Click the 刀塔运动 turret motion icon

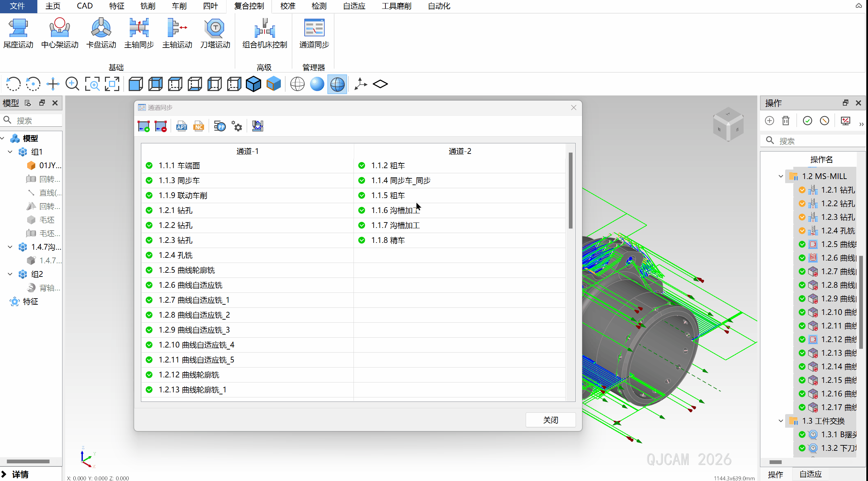pyautogui.click(x=215, y=29)
